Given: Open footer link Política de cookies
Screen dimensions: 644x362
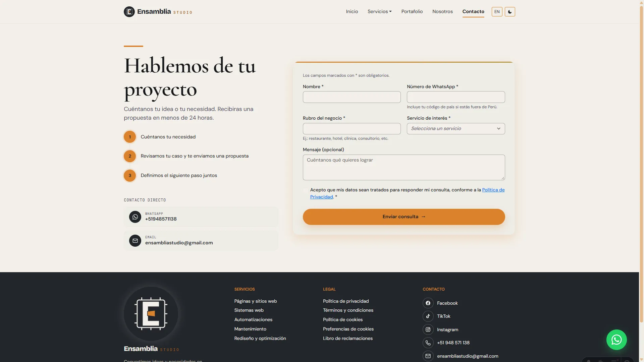Looking at the screenshot, I should (x=343, y=319).
